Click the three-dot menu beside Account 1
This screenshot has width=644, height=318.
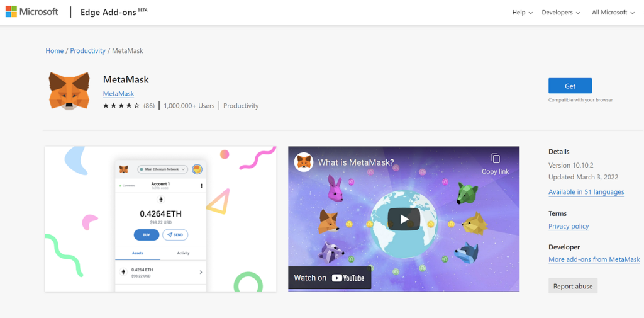[201, 186]
